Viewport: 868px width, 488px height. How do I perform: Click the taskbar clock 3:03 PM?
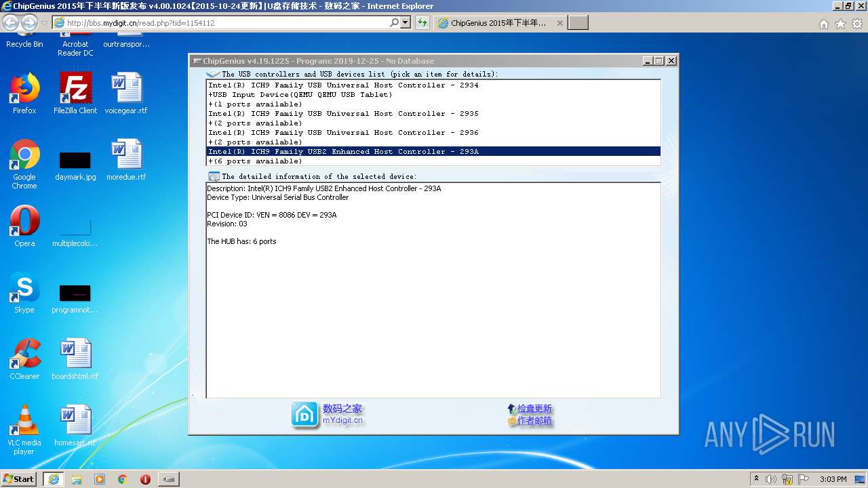pos(833,479)
